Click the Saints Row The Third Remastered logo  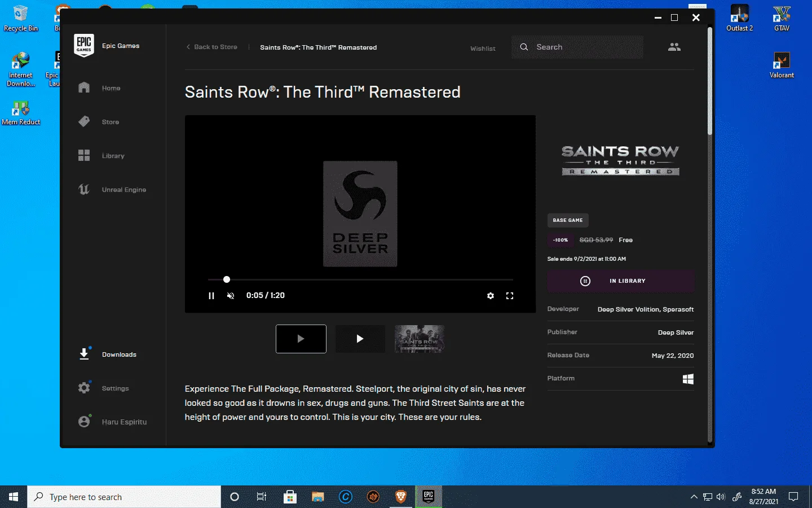tap(620, 160)
